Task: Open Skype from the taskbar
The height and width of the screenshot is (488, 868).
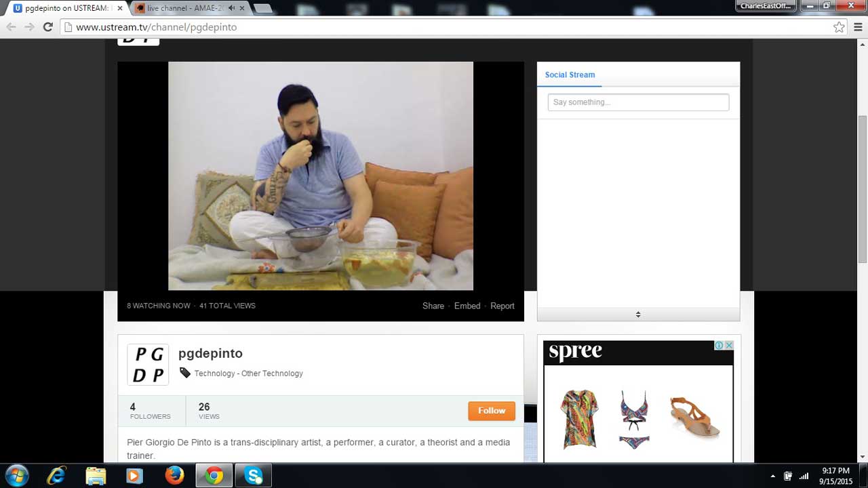Action: (x=254, y=475)
